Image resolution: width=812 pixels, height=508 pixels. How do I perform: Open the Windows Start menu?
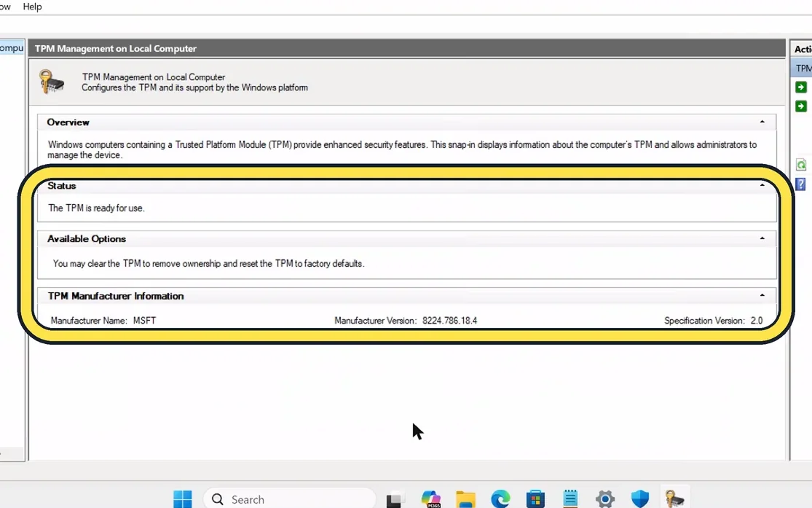(182, 499)
